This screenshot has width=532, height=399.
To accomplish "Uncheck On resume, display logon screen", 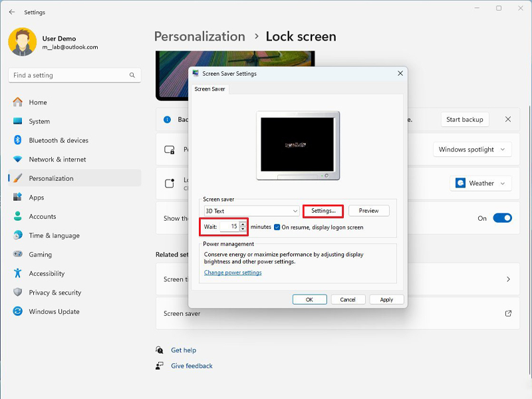I will (277, 227).
